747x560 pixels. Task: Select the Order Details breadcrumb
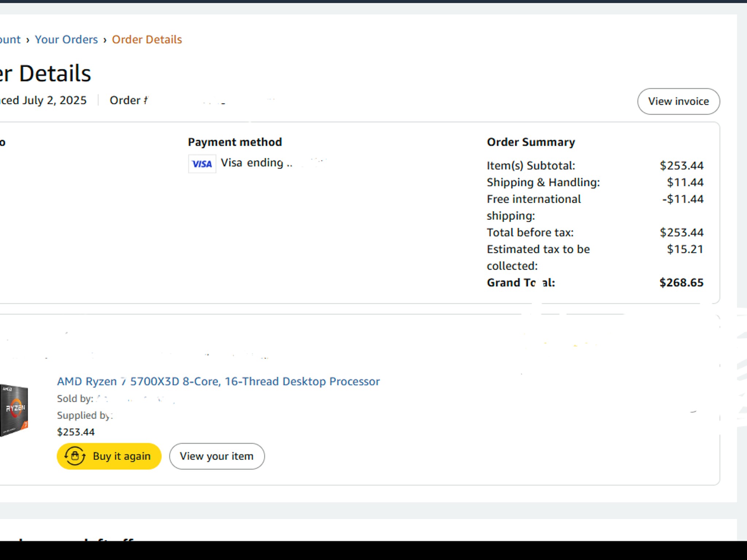[147, 39]
